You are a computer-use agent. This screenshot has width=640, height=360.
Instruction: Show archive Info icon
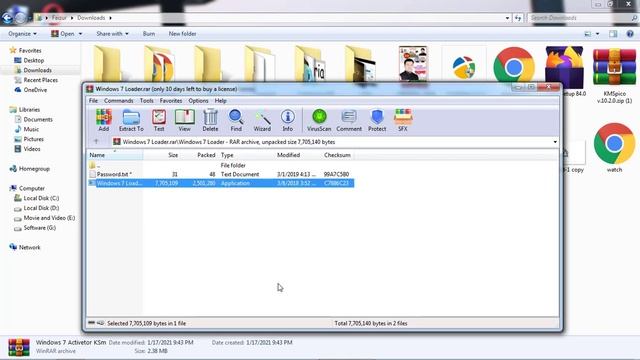[x=287, y=120]
